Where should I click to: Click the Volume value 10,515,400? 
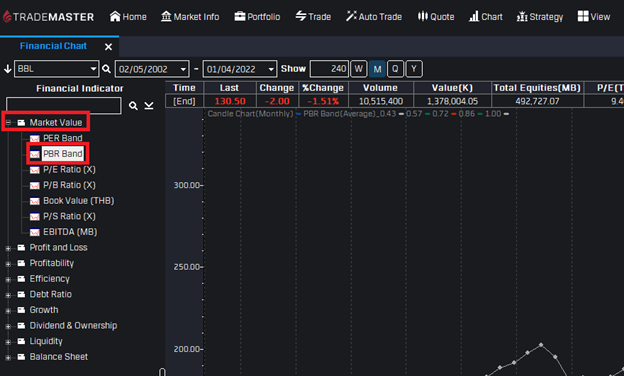tap(381, 101)
